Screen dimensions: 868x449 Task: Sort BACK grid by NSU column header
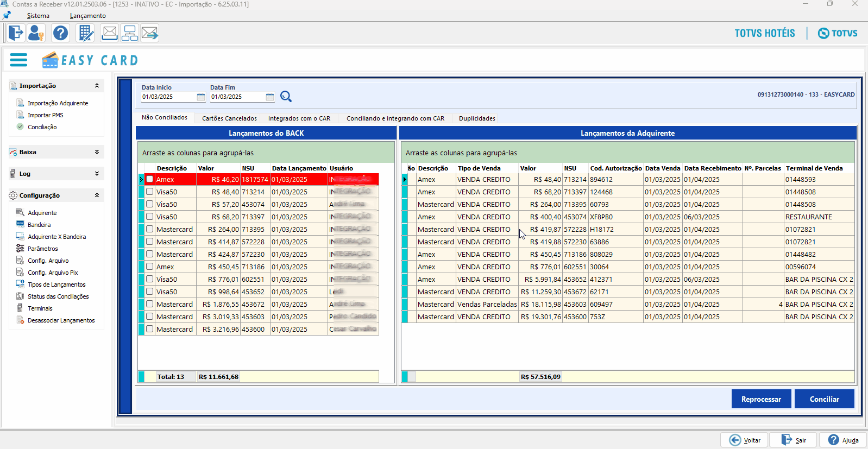(255, 168)
